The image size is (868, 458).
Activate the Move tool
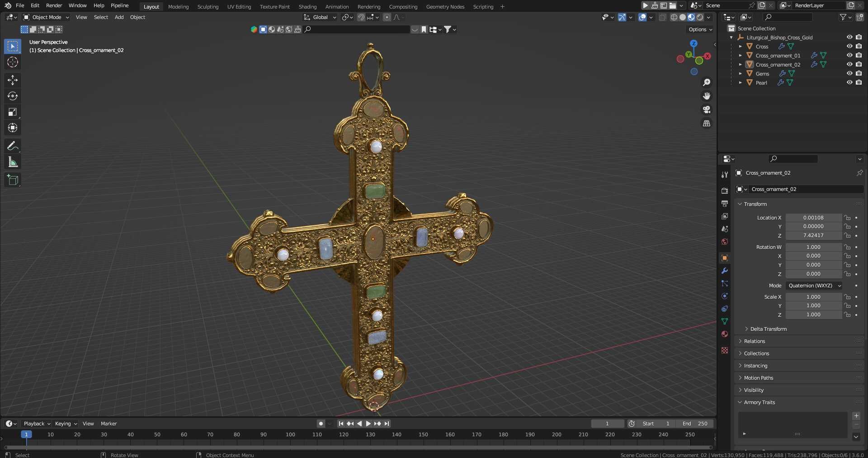[x=13, y=80]
